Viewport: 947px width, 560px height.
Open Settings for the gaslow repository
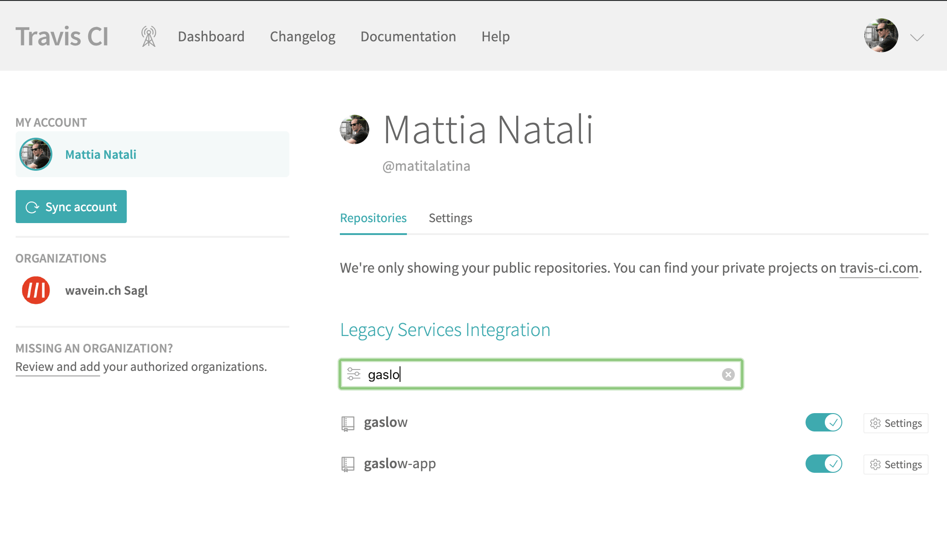pos(896,423)
